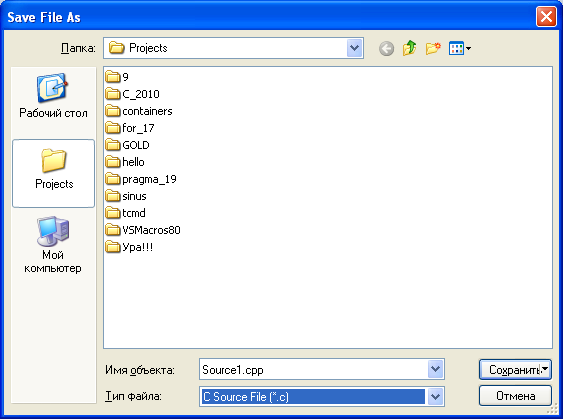Click the folder name "GOLD"
This screenshot has height=419, width=563.
click(136, 145)
